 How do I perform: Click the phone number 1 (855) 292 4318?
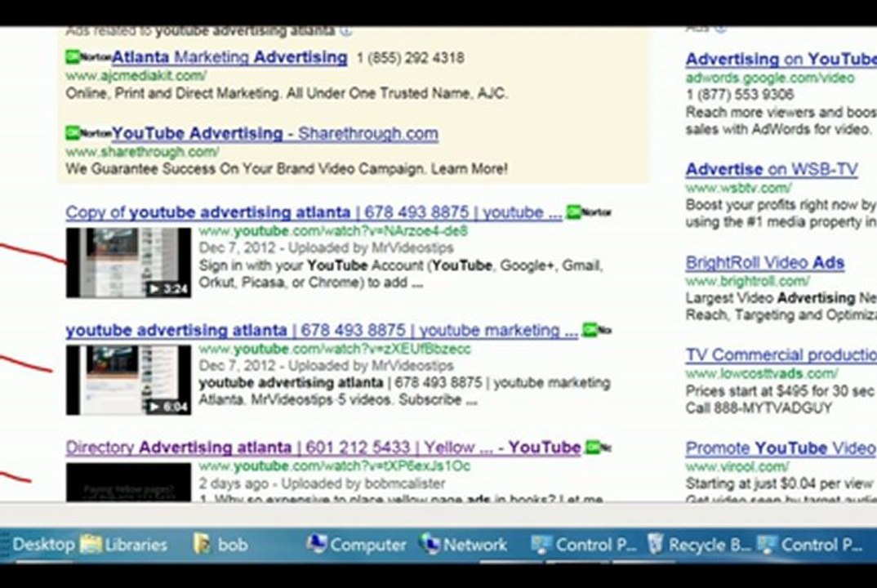411,58
